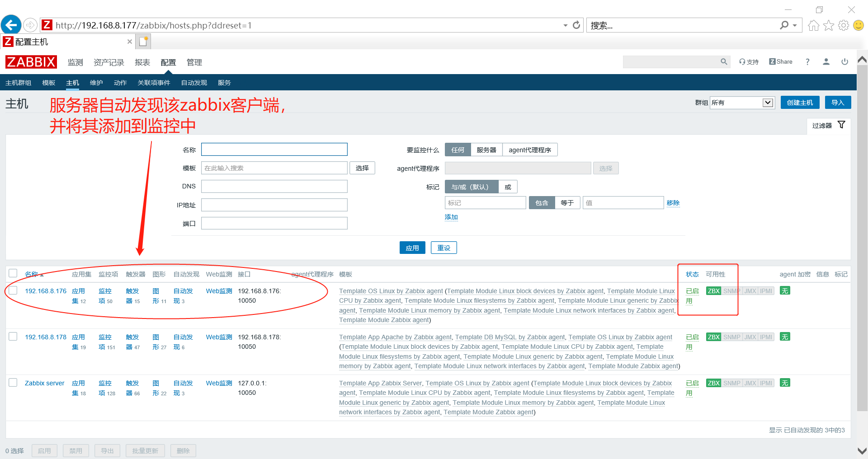The width and height of the screenshot is (868, 459).
Task: Open the address bar dropdown arrow
Action: click(x=565, y=25)
